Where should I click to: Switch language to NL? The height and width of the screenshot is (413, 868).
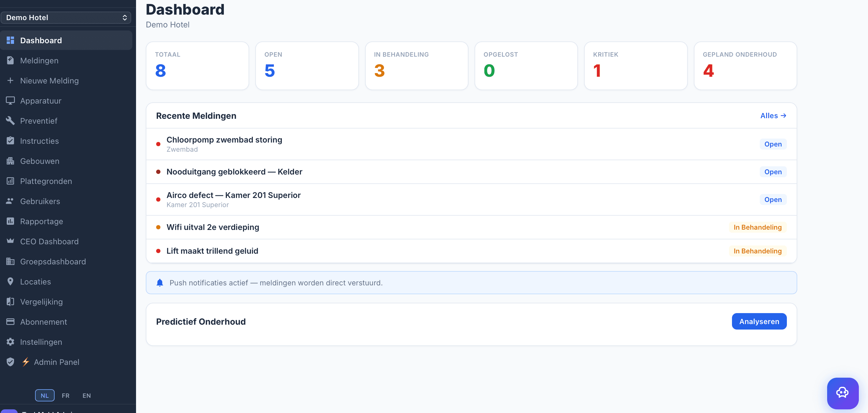pos(45,396)
